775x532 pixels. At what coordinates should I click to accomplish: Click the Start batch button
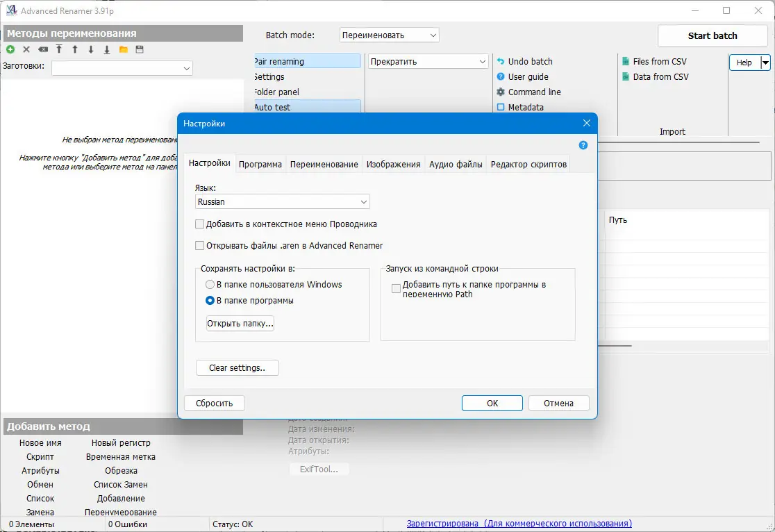(x=712, y=35)
